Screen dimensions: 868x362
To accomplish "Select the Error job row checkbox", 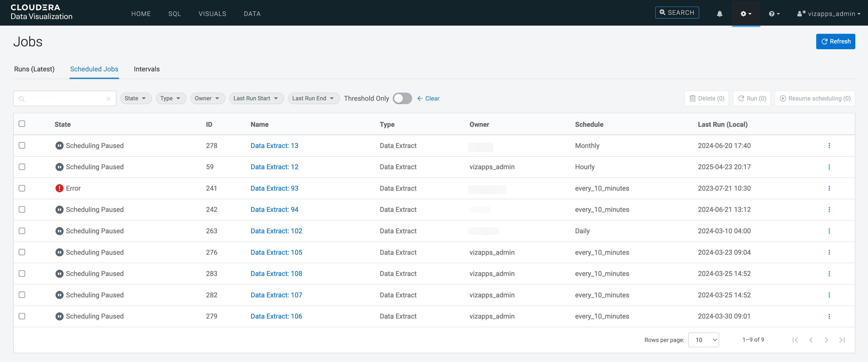I will 22,188.
